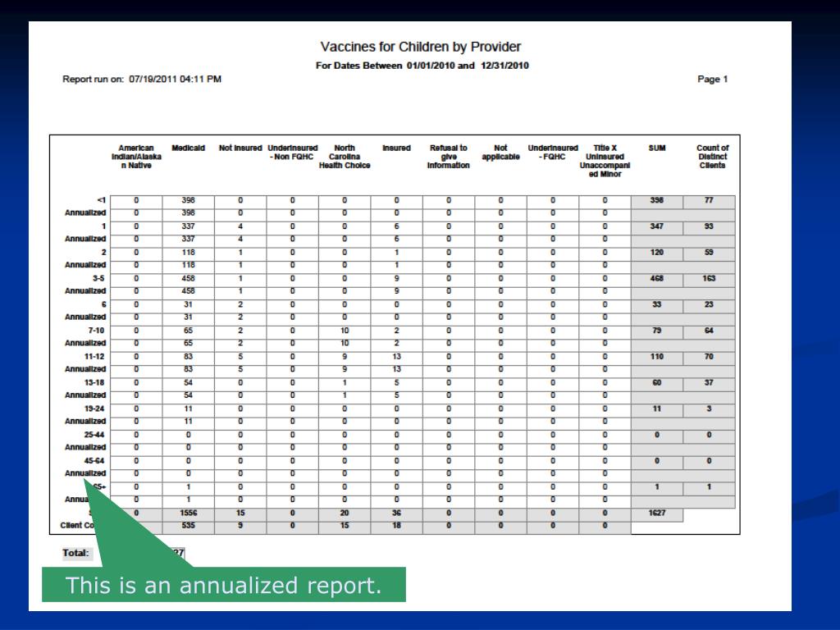This screenshot has width=840, height=630.
Task: Click the Annualized label beneath the 11-12 row
Action: click(x=85, y=369)
